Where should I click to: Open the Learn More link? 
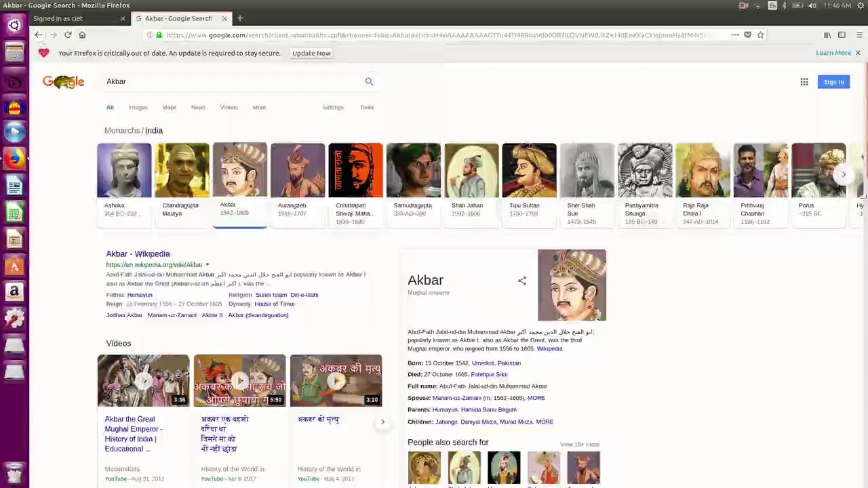pos(833,53)
